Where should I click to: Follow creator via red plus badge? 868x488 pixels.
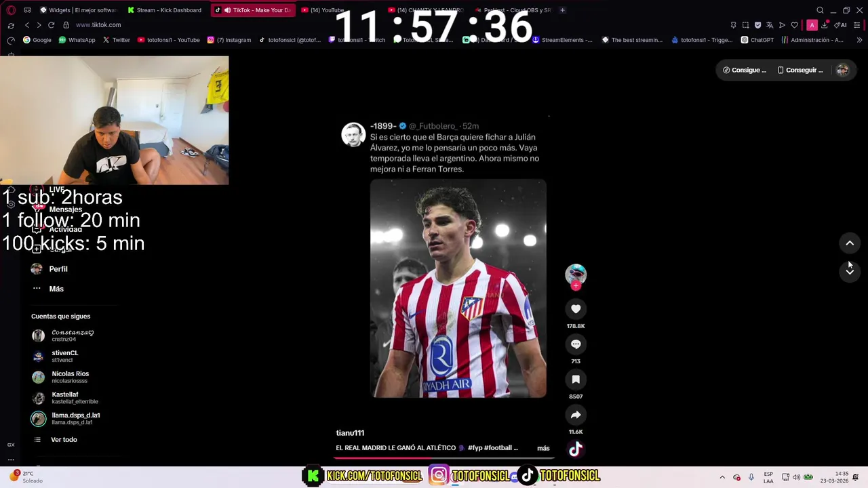576,286
